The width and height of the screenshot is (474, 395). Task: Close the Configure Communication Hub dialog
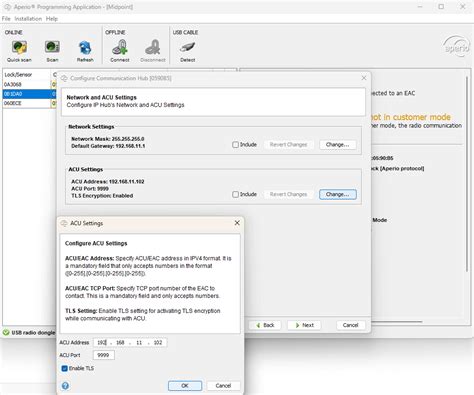click(364, 78)
